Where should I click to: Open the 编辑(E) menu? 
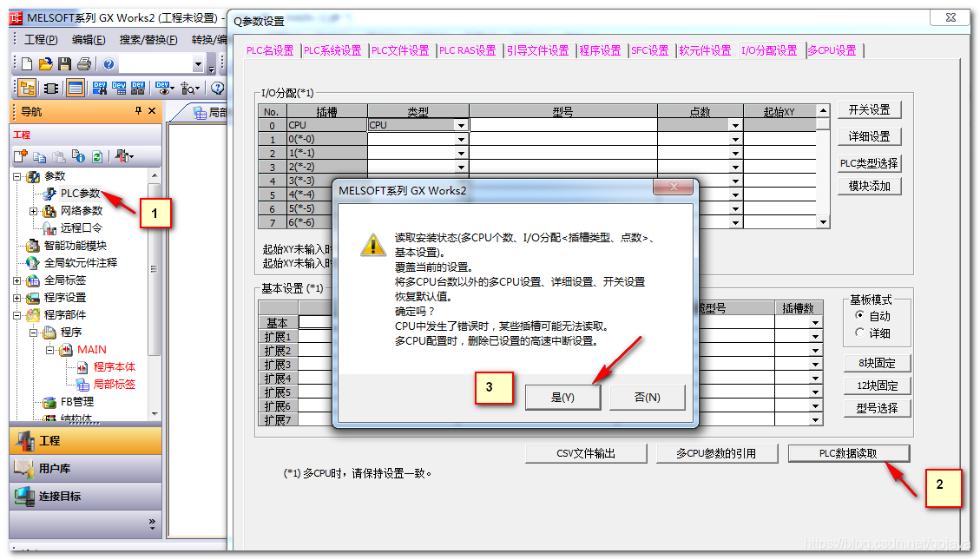coord(89,40)
